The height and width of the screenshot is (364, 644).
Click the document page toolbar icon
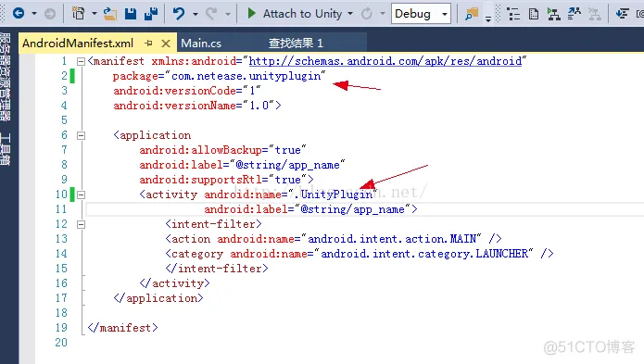(534, 14)
